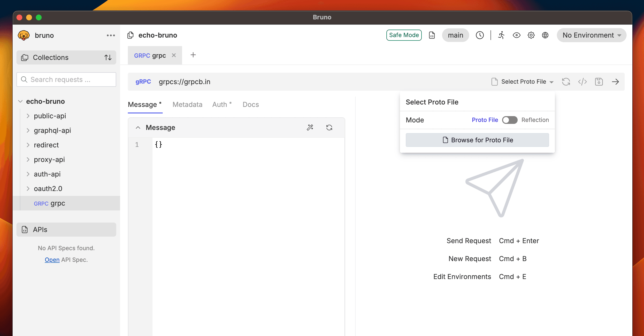Screen dimensions: 644x336
Task: Collapse the Message section chevron
Action: coord(138,128)
